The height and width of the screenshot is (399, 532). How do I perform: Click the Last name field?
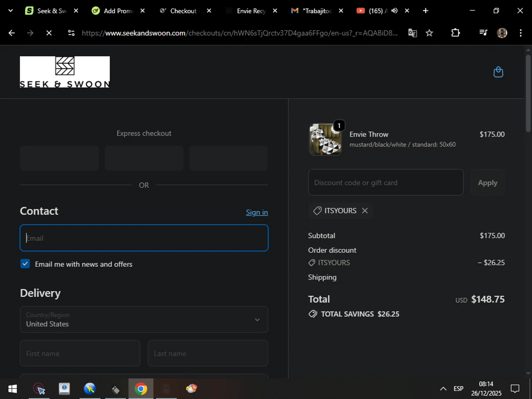[x=208, y=353]
